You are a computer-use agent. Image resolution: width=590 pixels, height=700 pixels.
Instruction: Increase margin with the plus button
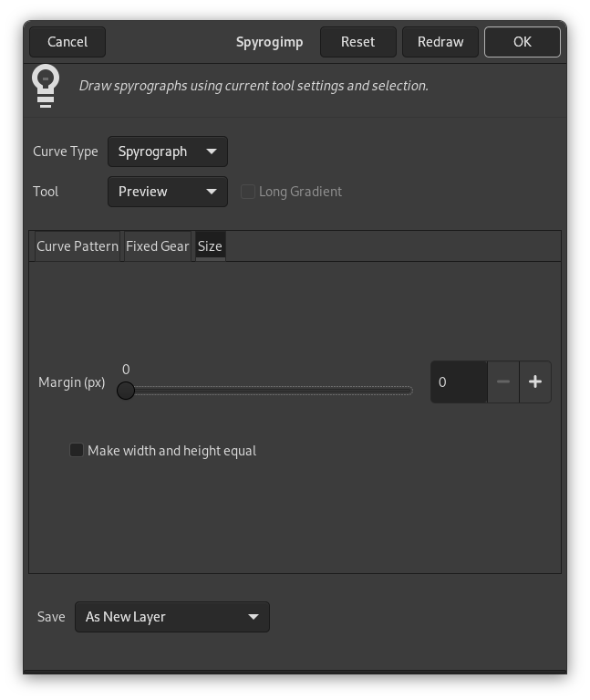point(535,382)
